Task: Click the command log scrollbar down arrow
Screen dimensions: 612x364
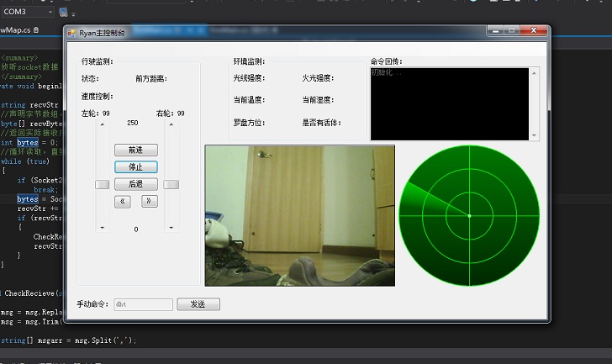Action: [x=535, y=135]
